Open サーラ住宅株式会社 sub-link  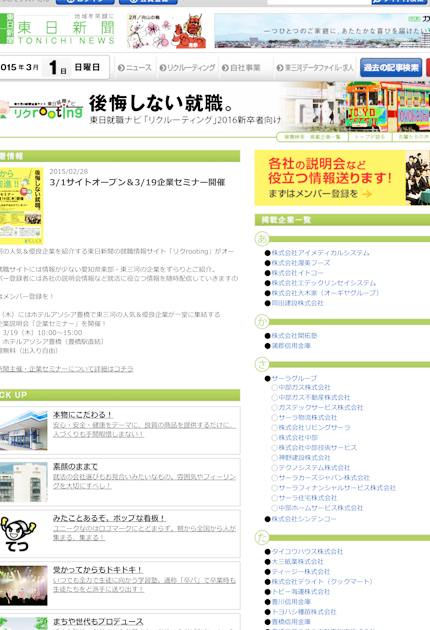tap(308, 498)
